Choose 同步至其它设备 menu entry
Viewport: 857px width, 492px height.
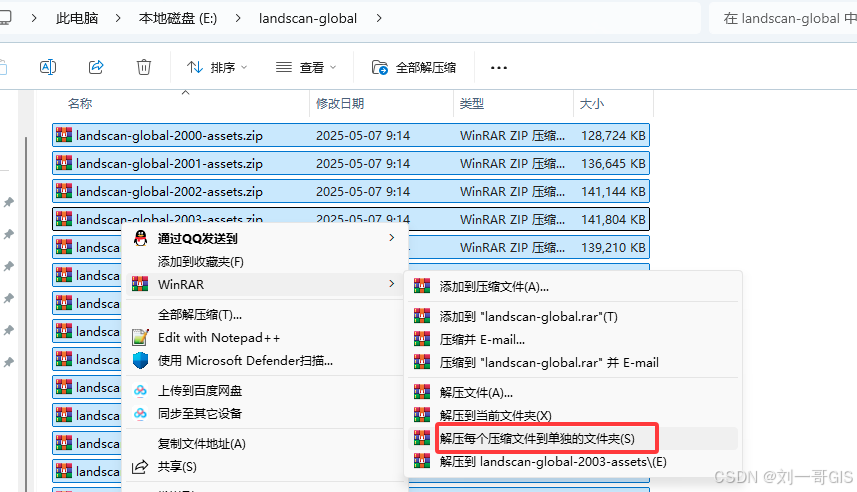click(x=265, y=413)
